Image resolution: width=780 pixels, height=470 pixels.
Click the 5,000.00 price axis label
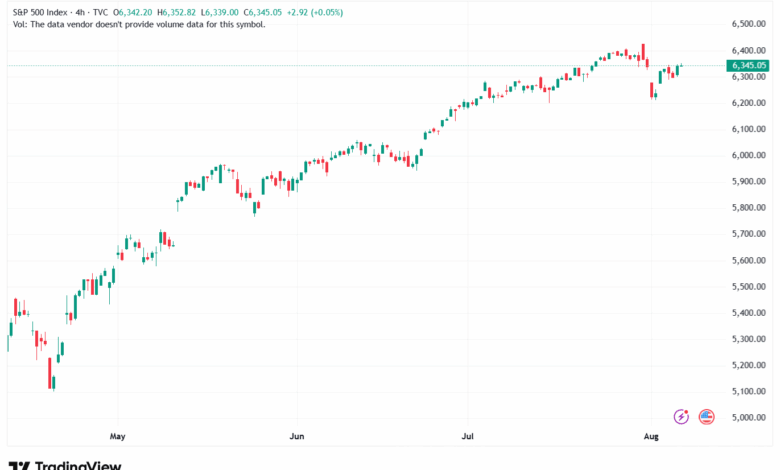[748, 417]
